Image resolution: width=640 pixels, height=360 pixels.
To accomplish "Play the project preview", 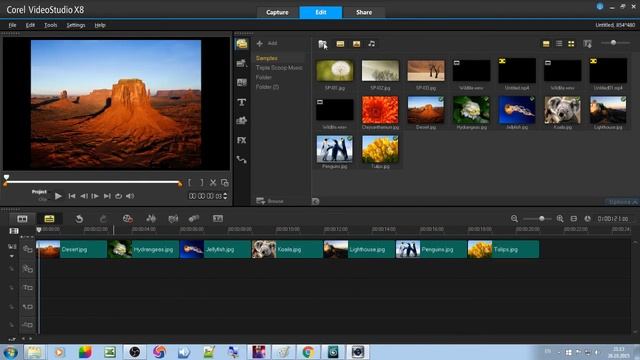I will point(58,196).
